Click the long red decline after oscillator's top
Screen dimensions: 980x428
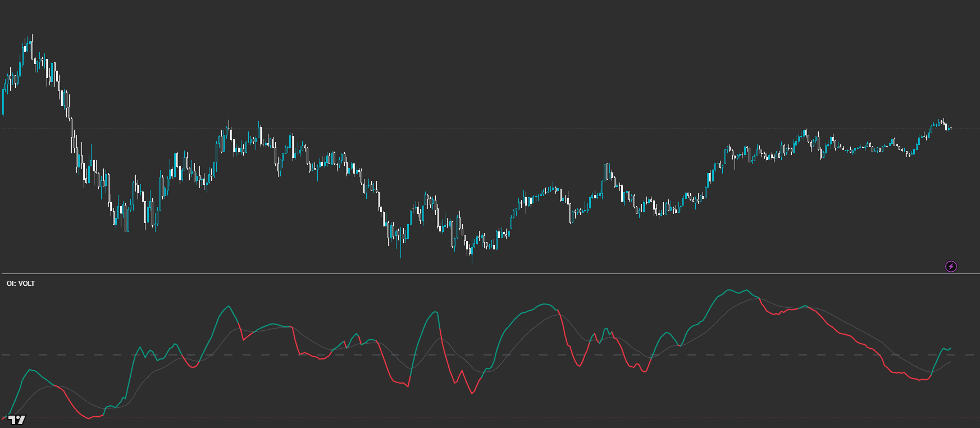coord(842,334)
